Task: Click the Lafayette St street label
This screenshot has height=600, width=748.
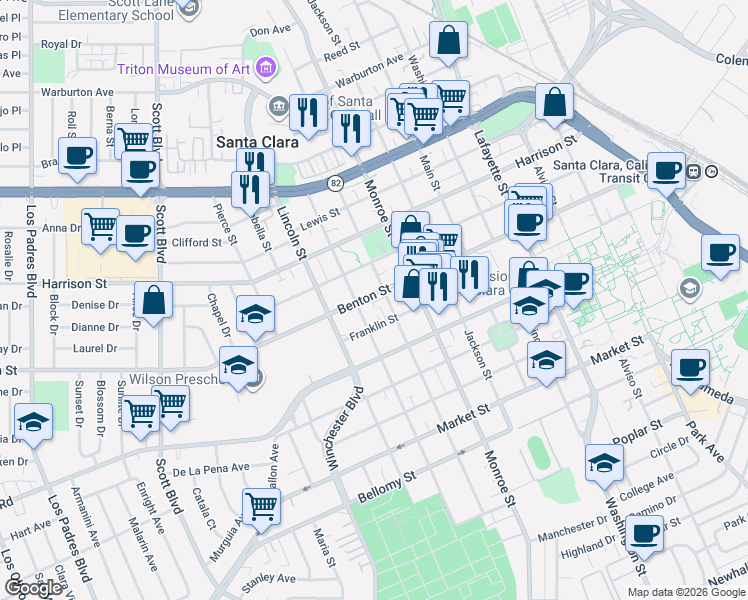Action: point(490,163)
